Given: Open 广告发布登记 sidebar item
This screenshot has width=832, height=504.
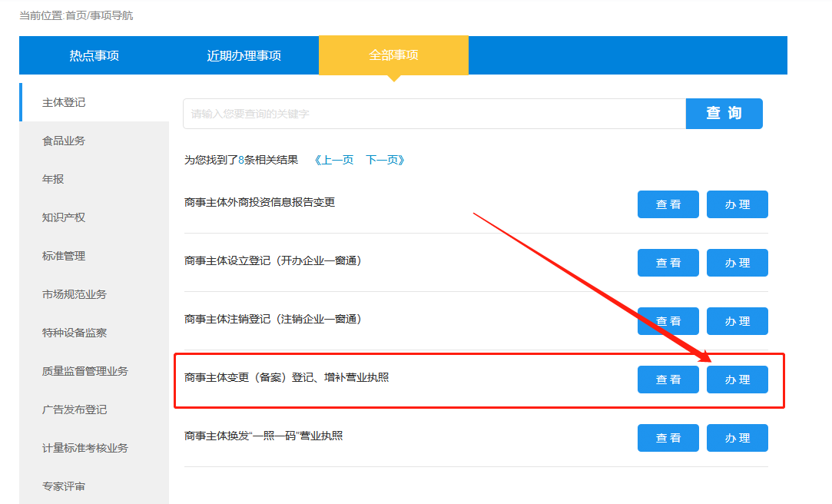Looking at the screenshot, I should (75, 409).
